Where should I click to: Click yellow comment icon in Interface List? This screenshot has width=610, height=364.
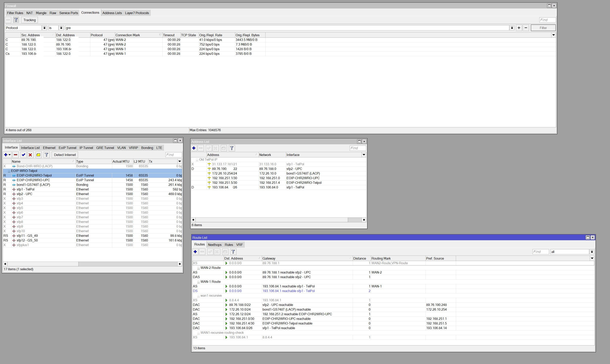point(38,155)
